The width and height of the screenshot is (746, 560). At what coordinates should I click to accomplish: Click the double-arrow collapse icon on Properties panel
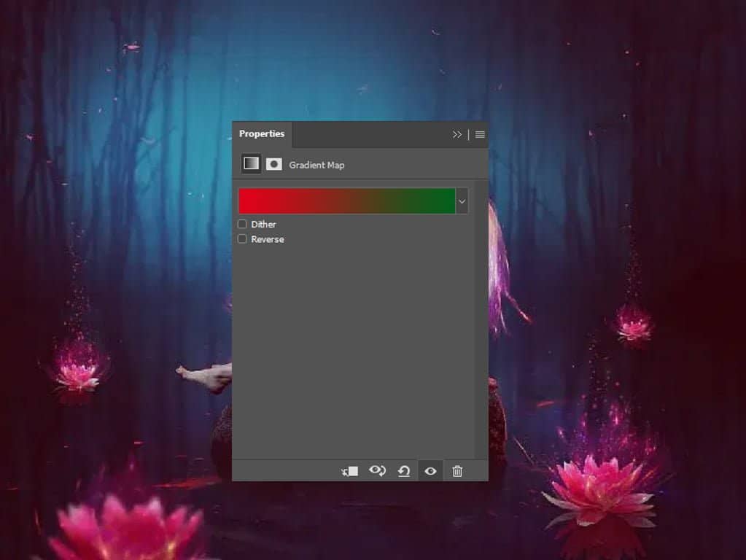[457, 134]
